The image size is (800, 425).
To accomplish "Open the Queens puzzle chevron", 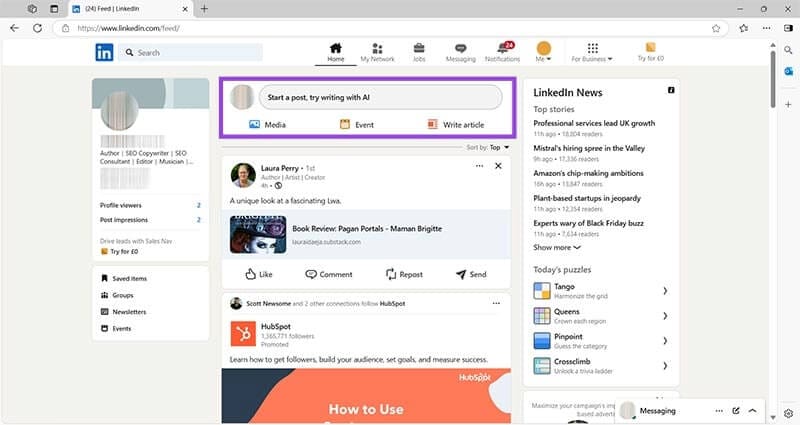I will point(665,316).
